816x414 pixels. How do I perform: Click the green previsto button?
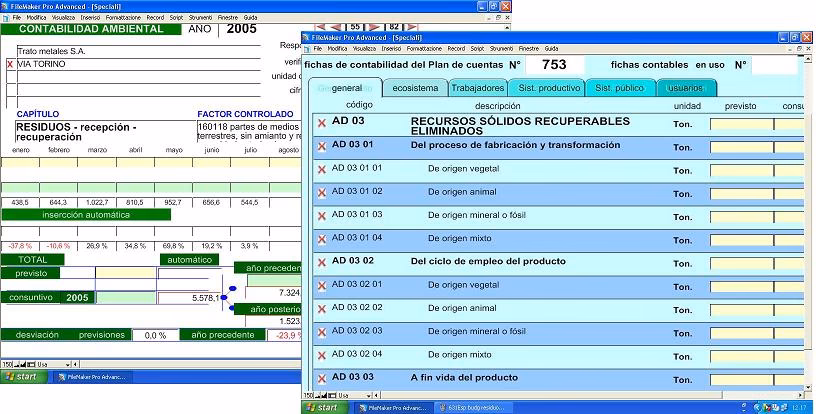31,273
